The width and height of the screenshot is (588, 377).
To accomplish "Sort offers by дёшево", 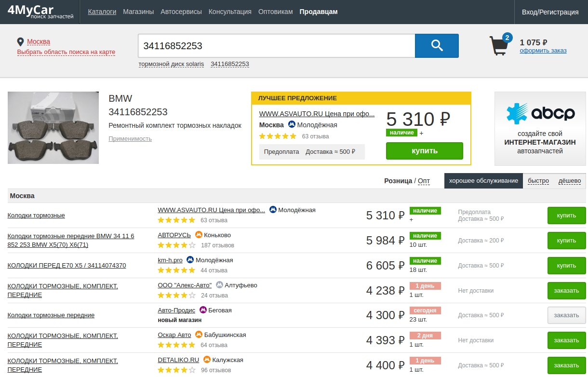I will pyautogui.click(x=569, y=181).
